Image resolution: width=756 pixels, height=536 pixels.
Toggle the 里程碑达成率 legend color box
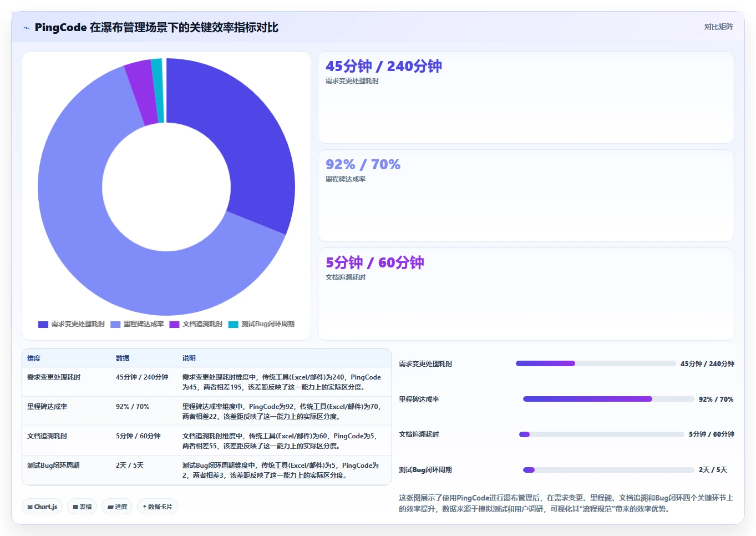click(x=115, y=325)
